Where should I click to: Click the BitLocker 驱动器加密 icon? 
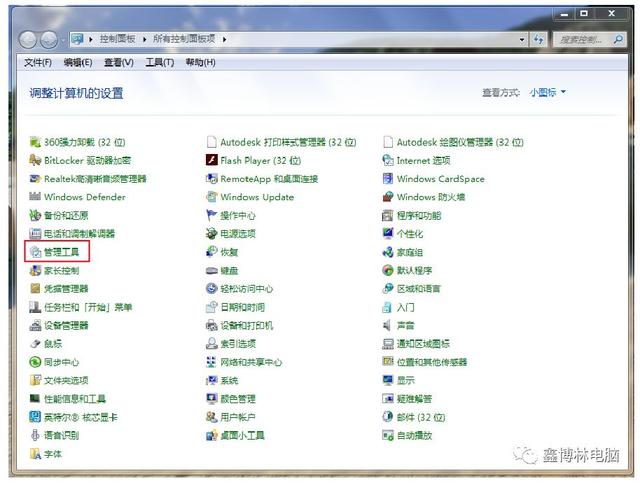pos(35,160)
